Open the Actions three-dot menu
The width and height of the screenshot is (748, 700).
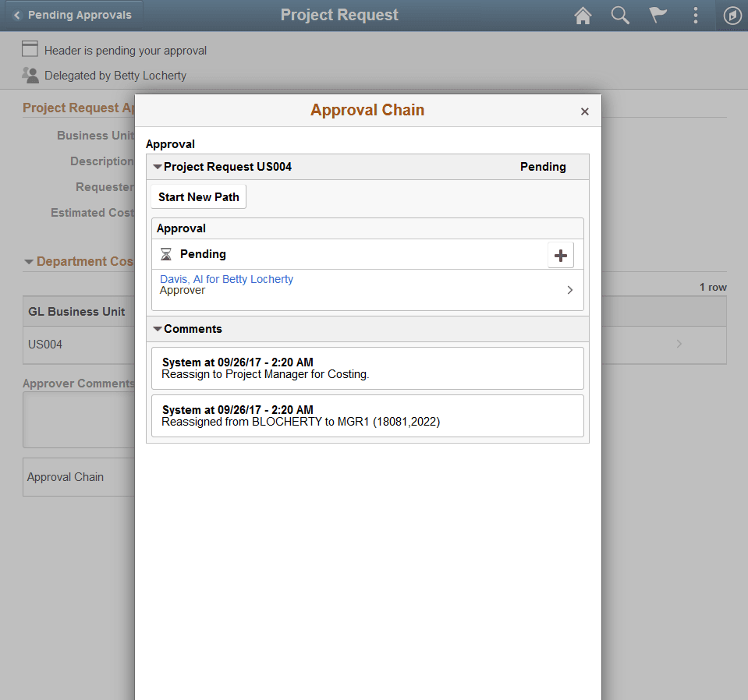(x=695, y=16)
